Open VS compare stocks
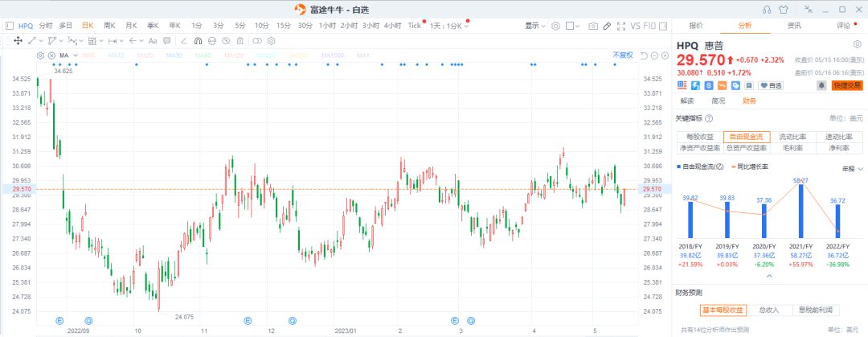The width and height of the screenshot is (868, 337). pyautogui.click(x=635, y=26)
